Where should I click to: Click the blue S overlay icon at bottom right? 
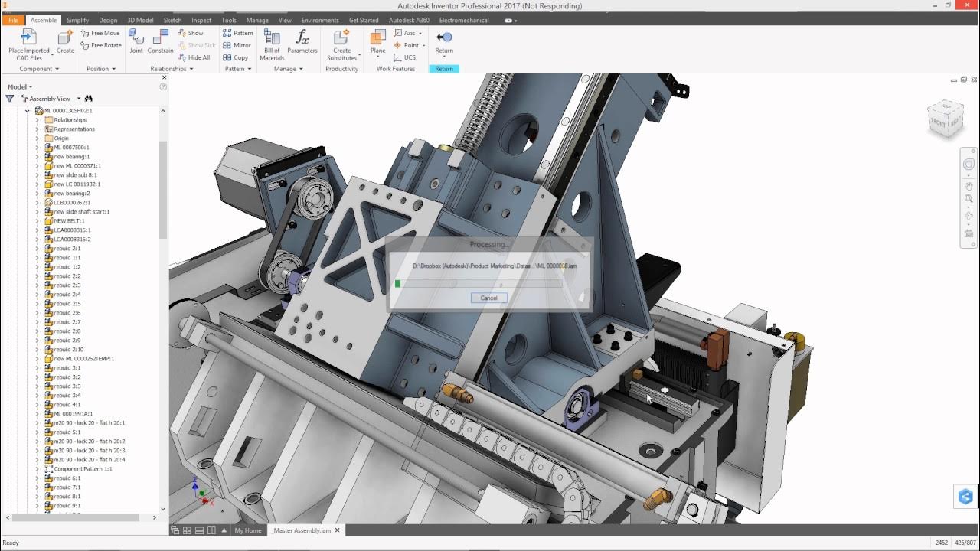965,497
